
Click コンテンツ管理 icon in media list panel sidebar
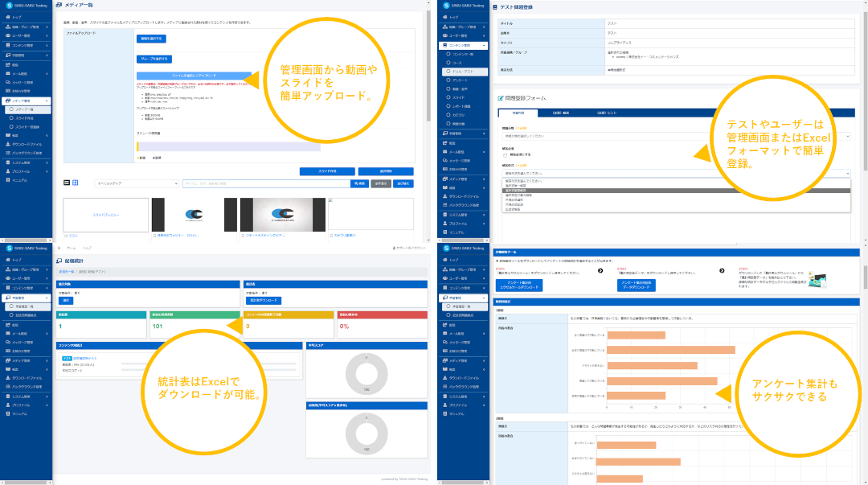(x=8, y=45)
